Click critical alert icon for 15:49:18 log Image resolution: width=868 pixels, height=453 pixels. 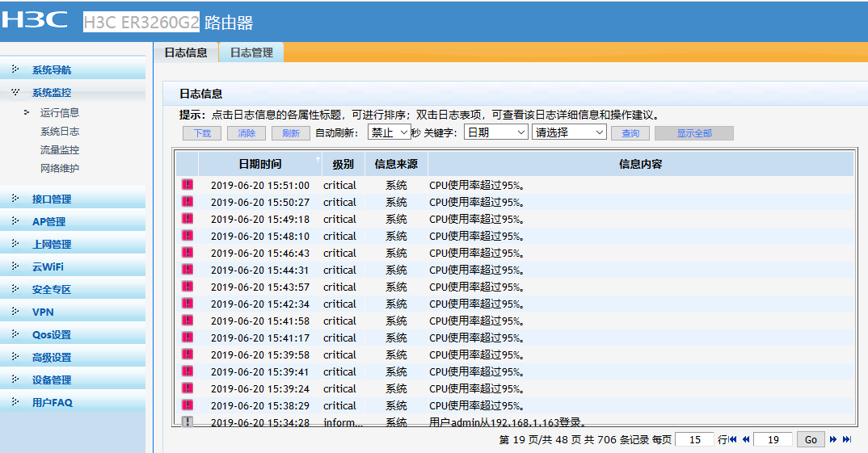coord(188,219)
